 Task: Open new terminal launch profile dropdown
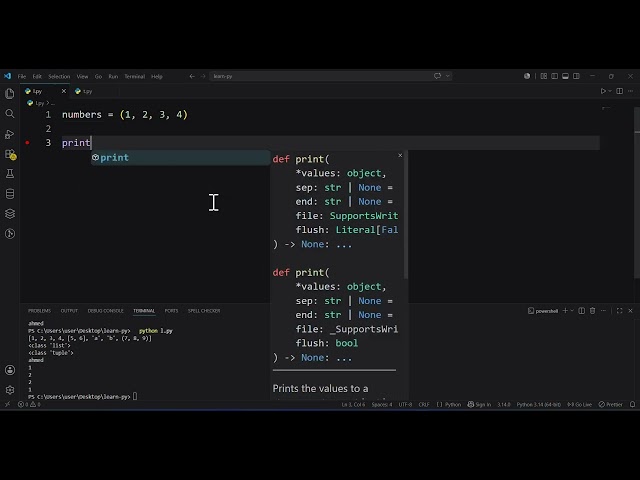[572, 311]
